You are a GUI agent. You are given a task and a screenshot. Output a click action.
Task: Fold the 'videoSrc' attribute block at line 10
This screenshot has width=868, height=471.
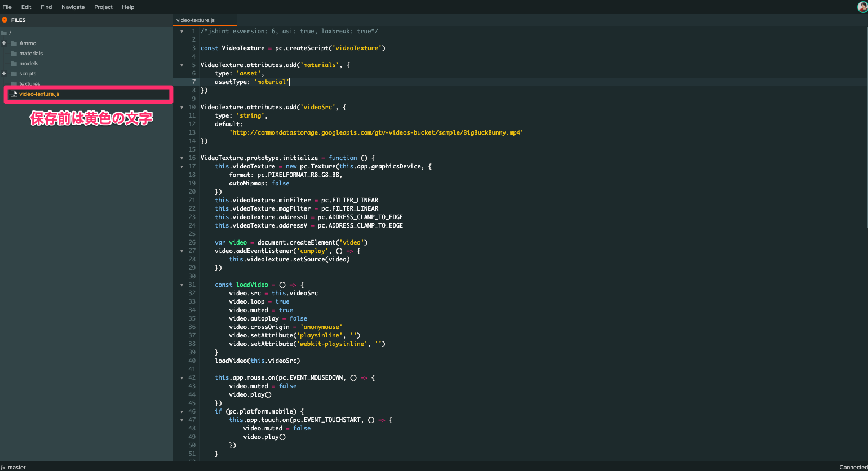tap(181, 108)
